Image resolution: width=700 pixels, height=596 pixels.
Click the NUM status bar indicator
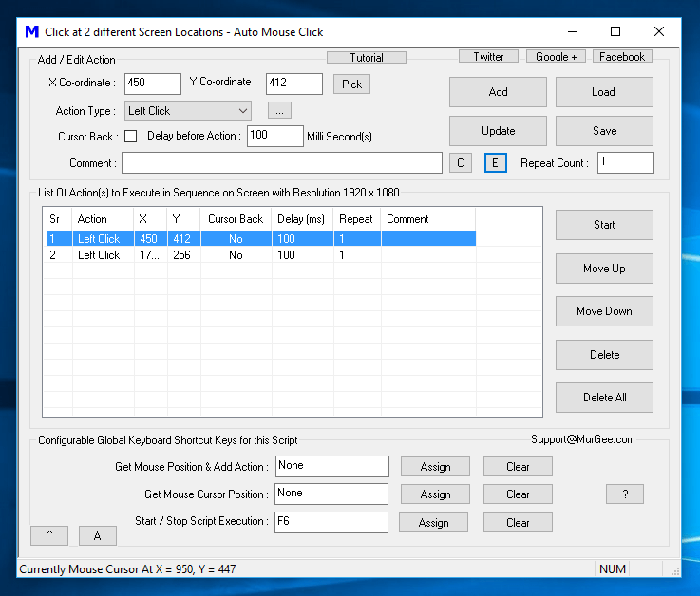tap(612, 568)
